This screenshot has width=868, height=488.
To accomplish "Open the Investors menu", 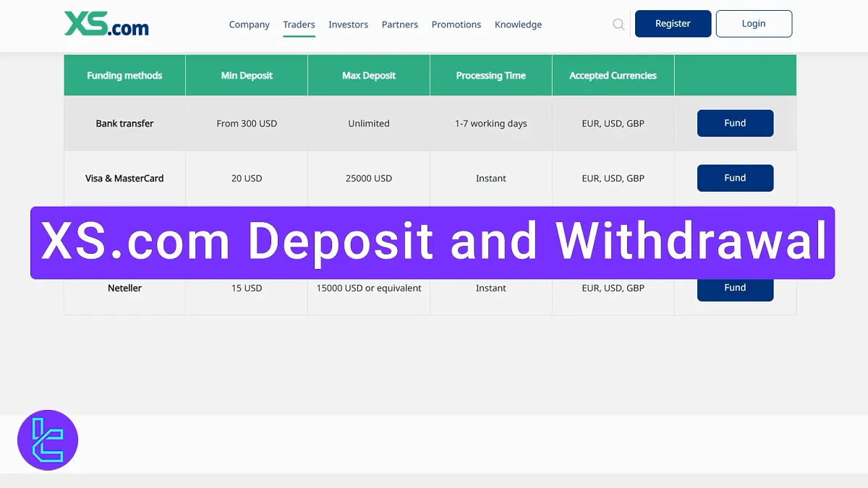I will (x=348, y=24).
